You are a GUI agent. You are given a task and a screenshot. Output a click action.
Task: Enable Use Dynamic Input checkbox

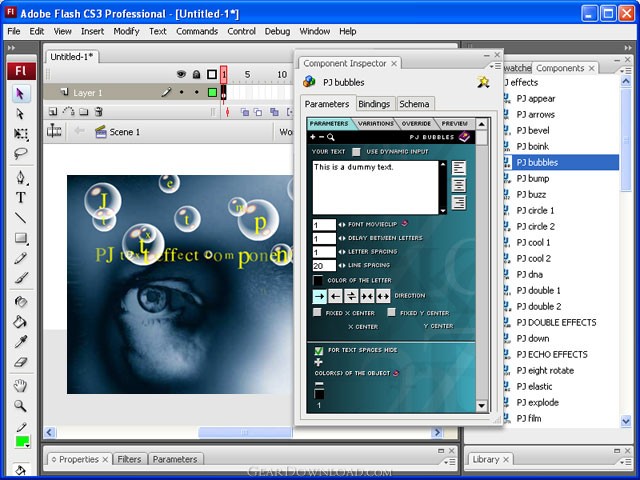coord(356,152)
